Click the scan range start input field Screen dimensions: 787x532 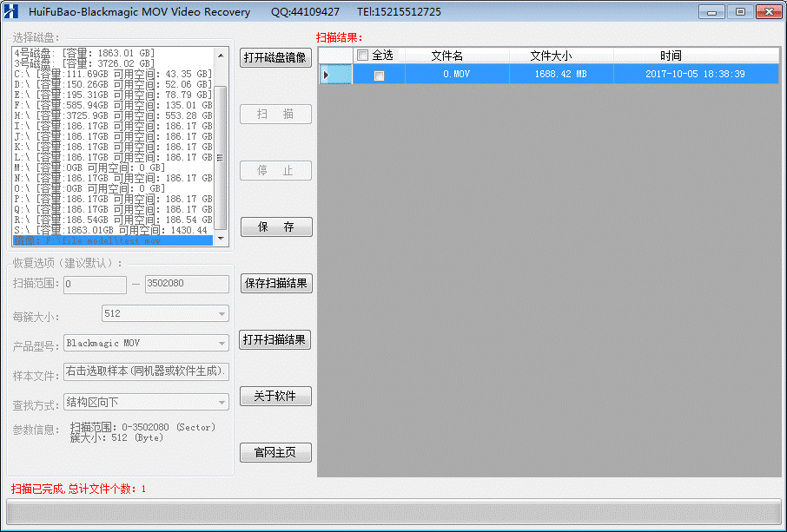94,284
